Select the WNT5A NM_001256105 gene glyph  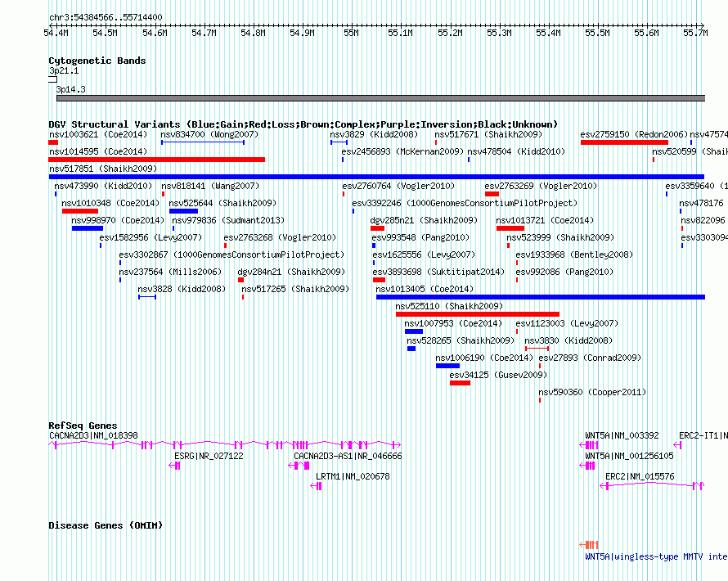click(587, 466)
